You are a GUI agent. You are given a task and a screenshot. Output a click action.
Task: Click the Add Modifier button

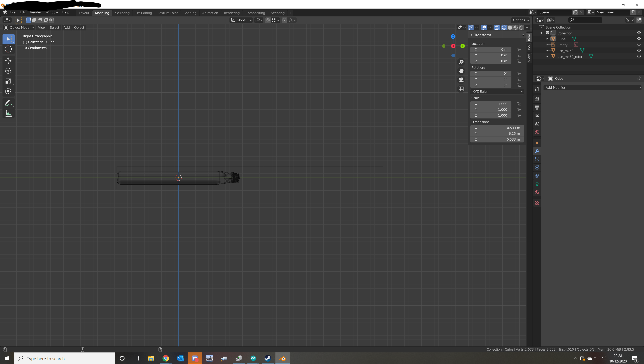tap(593, 88)
